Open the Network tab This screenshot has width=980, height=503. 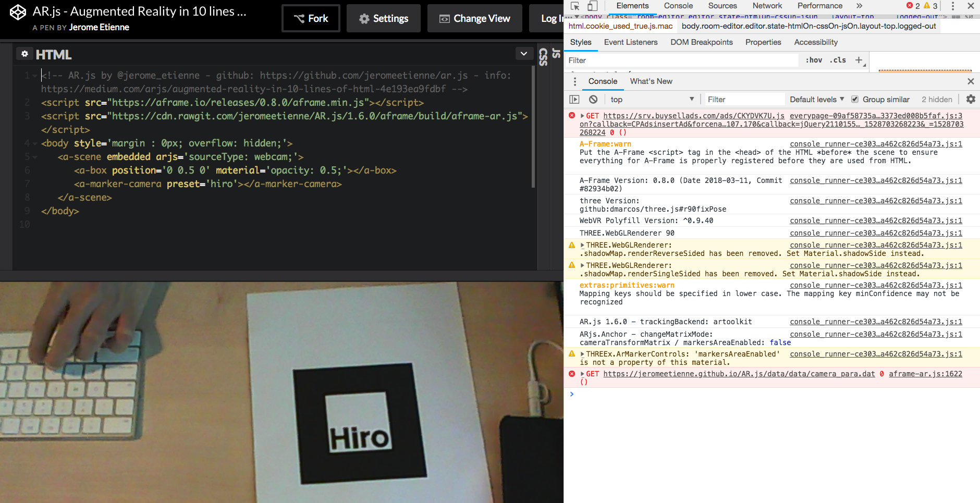click(767, 6)
